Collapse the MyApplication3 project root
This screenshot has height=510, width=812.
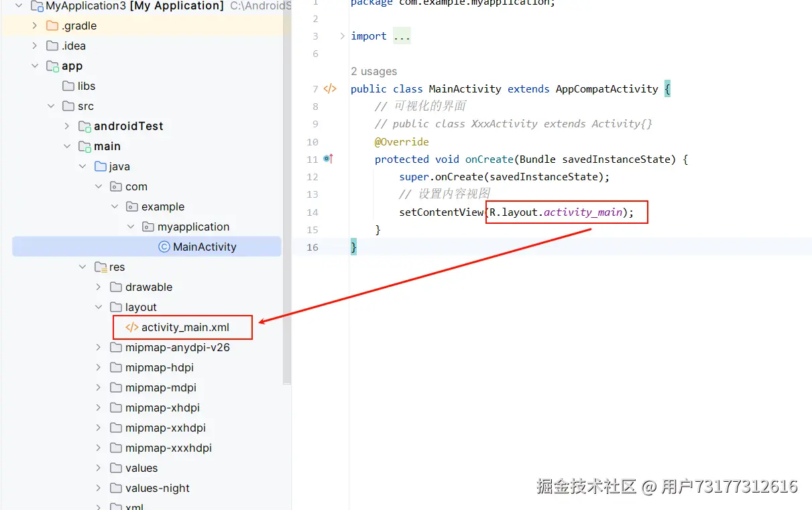click(x=19, y=6)
